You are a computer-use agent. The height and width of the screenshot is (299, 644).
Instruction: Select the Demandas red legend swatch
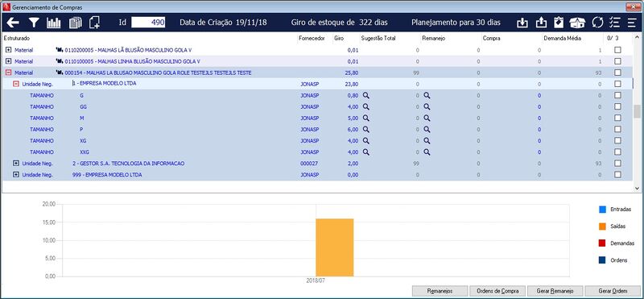click(602, 243)
